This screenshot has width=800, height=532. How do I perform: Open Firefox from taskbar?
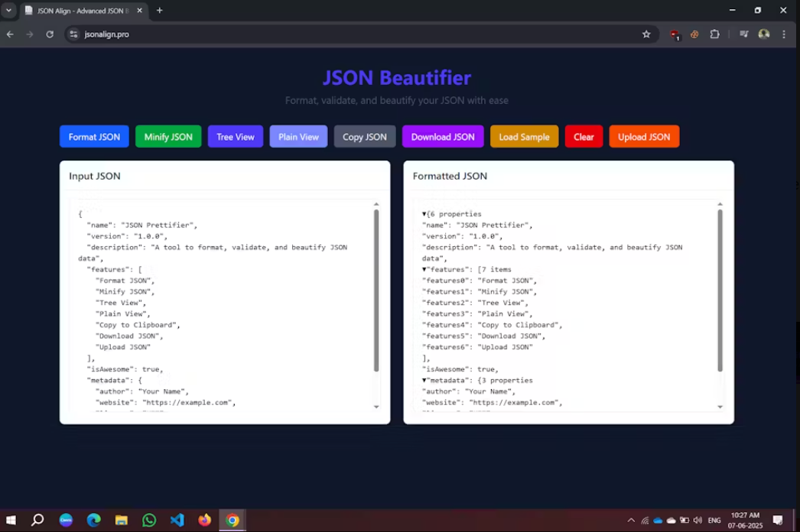pos(205,521)
